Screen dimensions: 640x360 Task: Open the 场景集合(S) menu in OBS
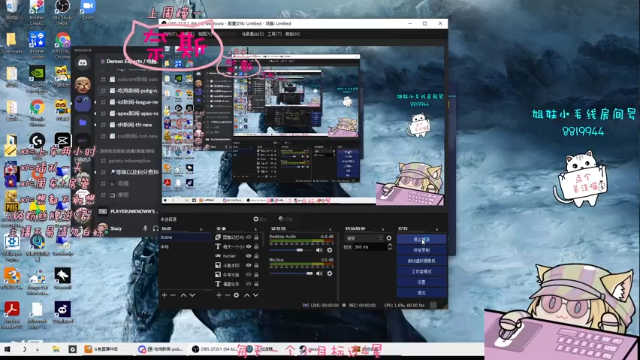point(253,34)
